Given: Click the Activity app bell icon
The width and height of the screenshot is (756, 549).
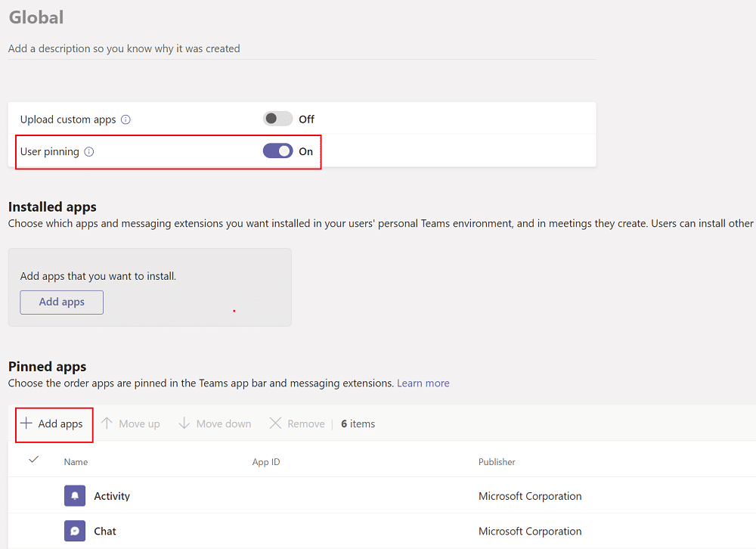Looking at the screenshot, I should [75, 496].
